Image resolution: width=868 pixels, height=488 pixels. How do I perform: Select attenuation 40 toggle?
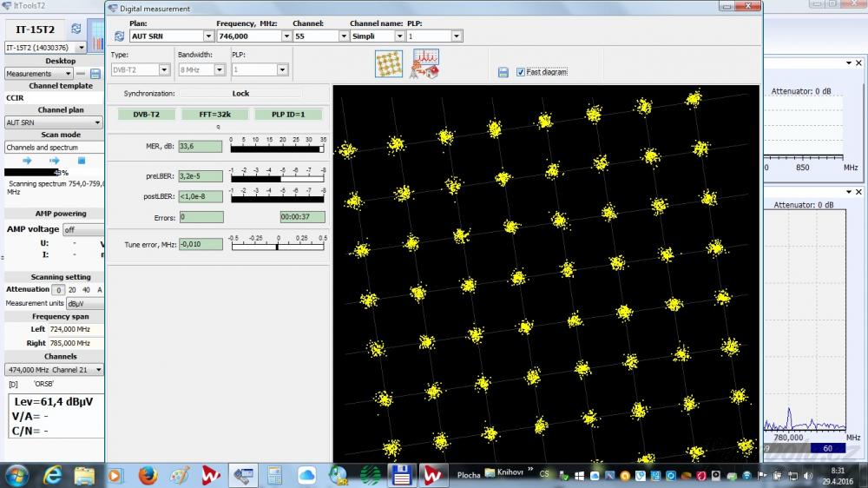[x=86, y=290]
